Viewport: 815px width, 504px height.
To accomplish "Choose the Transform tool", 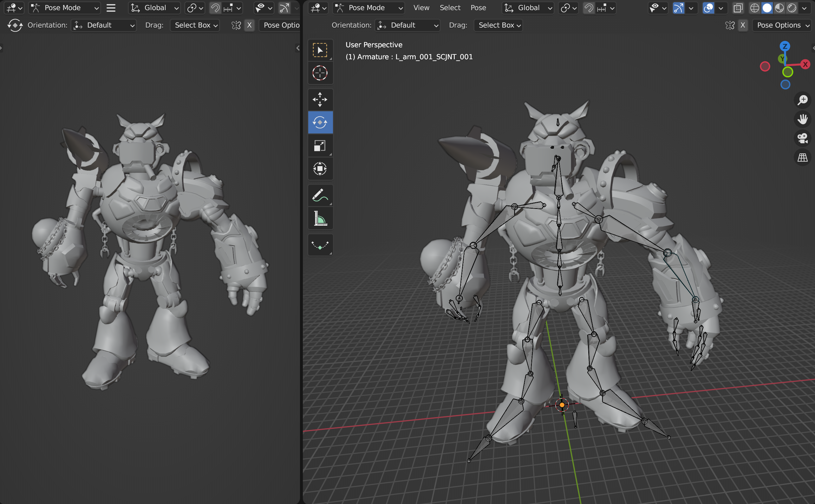I will pyautogui.click(x=320, y=169).
